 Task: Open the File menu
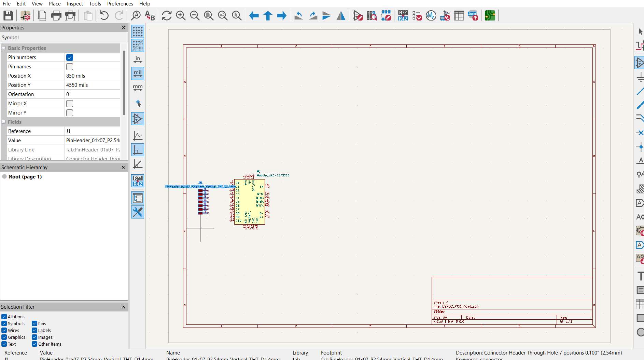(6, 3)
